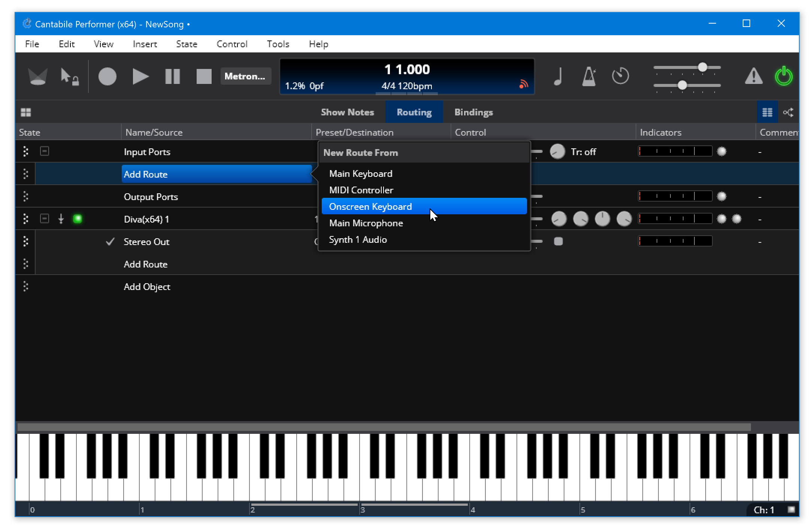Image resolution: width=812 pixels, height=532 pixels.
Task: Open the Control menu
Action: pyautogui.click(x=232, y=44)
